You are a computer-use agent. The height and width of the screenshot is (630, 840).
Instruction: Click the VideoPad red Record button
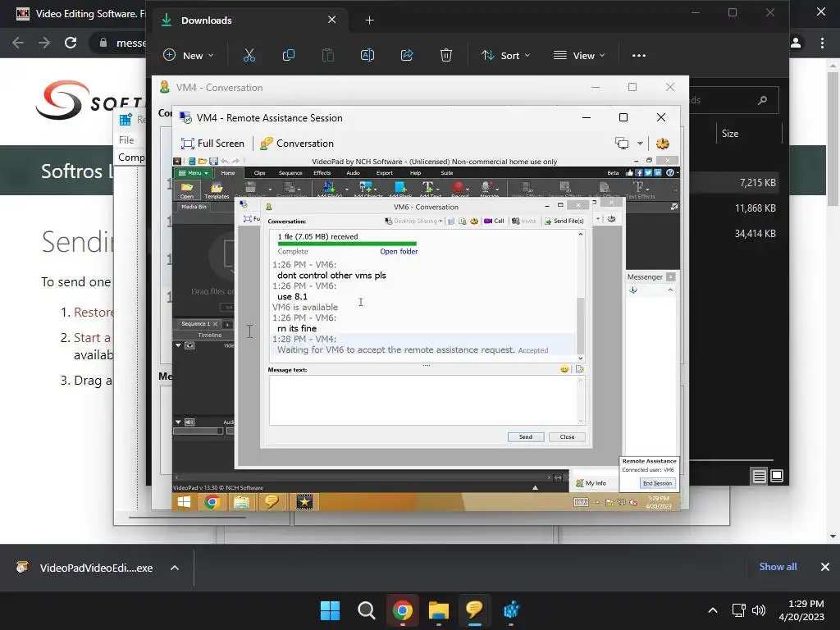[x=458, y=189]
